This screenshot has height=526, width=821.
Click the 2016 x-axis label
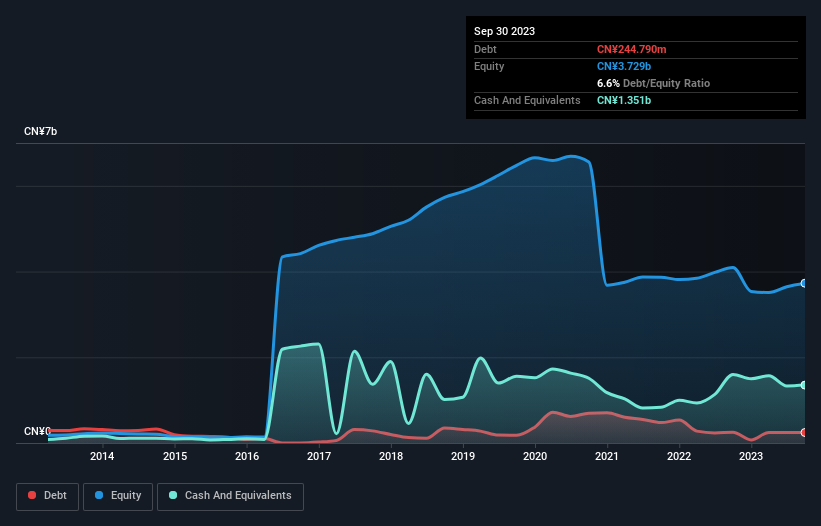point(247,456)
